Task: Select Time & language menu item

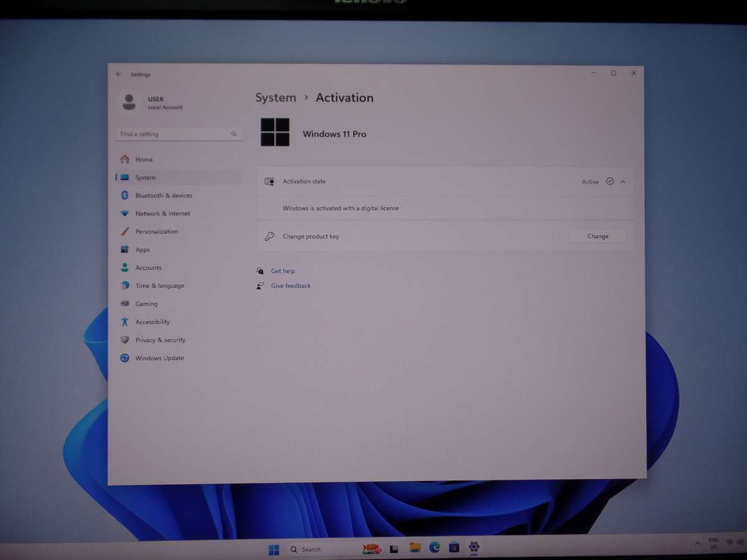Action: [159, 286]
